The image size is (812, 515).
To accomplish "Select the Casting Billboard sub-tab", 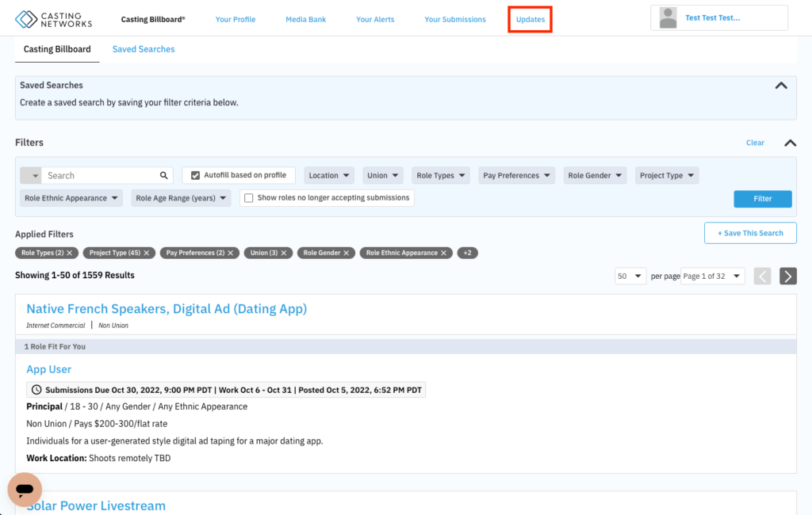I will pyautogui.click(x=57, y=49).
